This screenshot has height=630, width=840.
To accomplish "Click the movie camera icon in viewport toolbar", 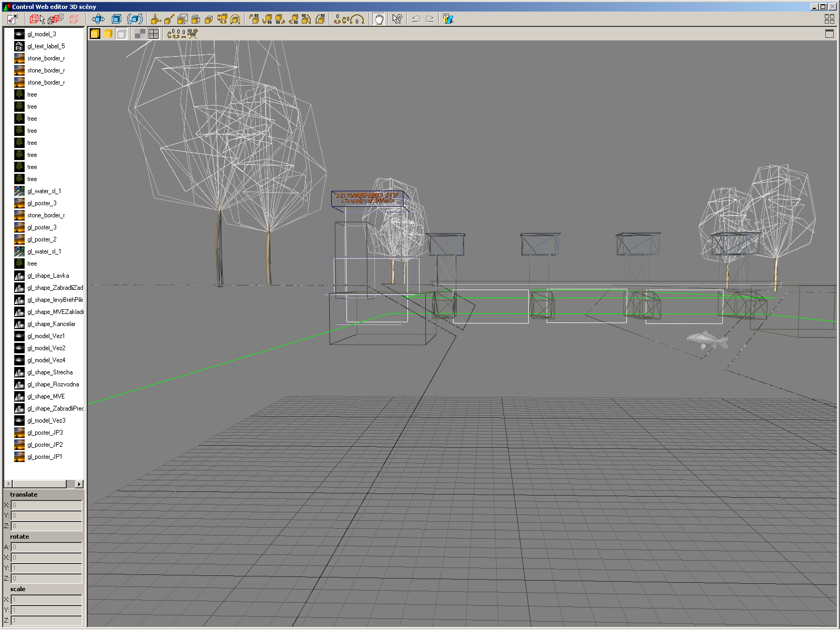I will tap(193, 34).
